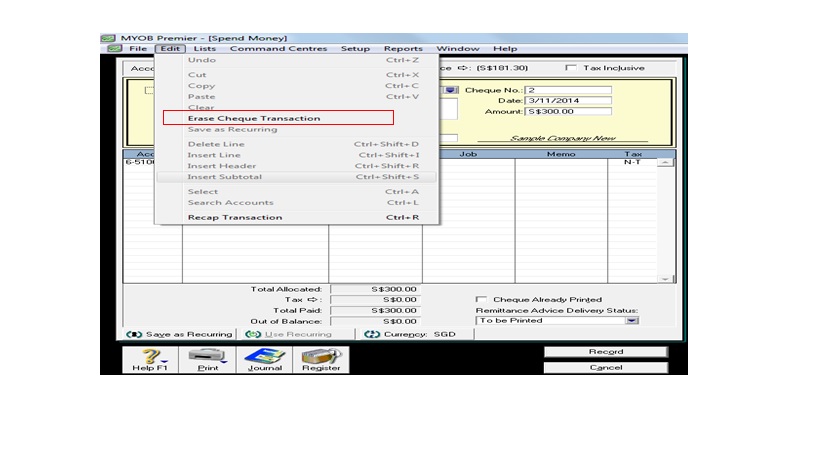The image size is (819, 460).
Task: Click the Record button
Action: tap(606, 352)
